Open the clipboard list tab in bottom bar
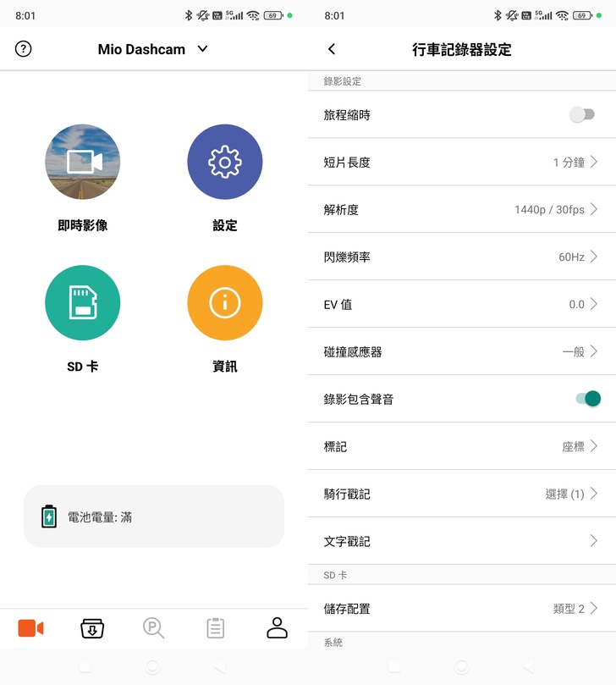This screenshot has height=685, width=616. [215, 628]
